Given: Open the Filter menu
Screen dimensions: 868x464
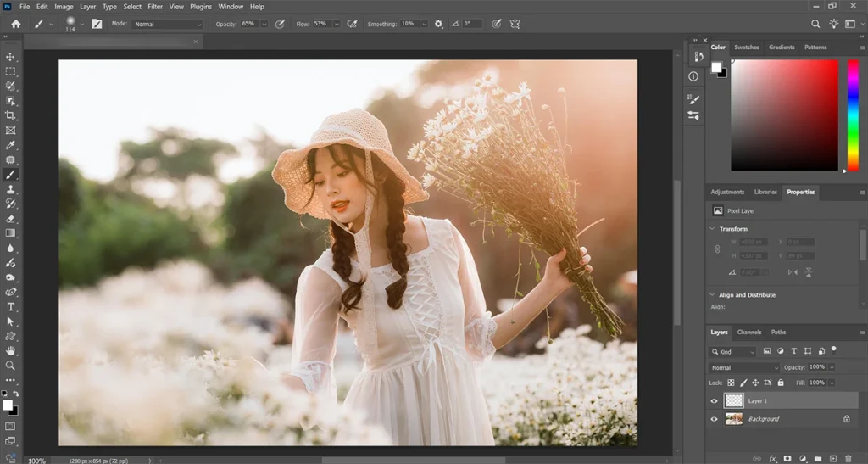Looking at the screenshot, I should (x=155, y=7).
